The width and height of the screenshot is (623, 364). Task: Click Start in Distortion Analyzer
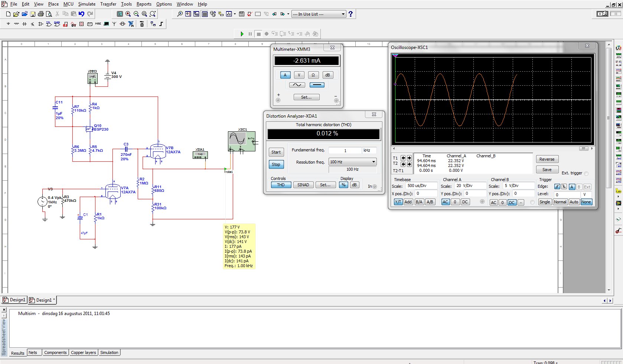point(276,152)
